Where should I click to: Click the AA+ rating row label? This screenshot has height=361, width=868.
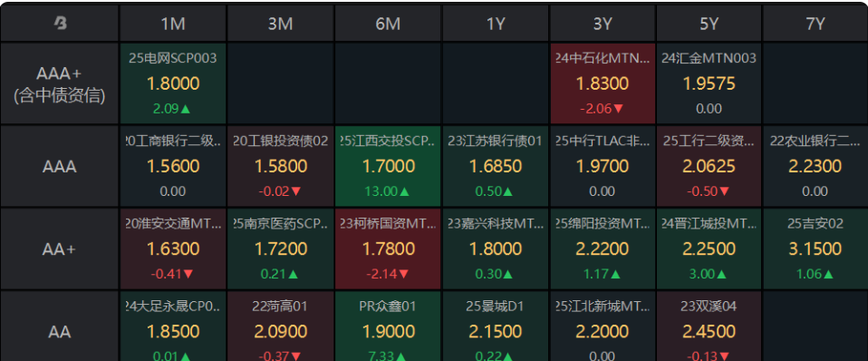(x=60, y=249)
